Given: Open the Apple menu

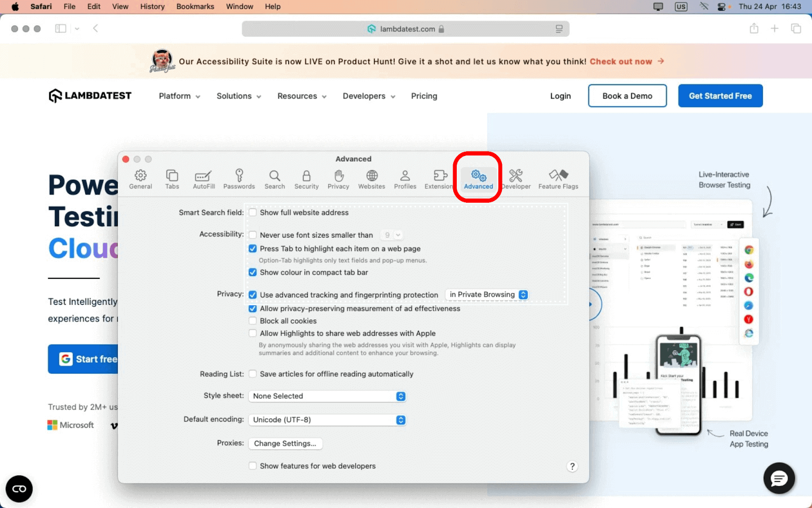Looking at the screenshot, I should [15, 7].
